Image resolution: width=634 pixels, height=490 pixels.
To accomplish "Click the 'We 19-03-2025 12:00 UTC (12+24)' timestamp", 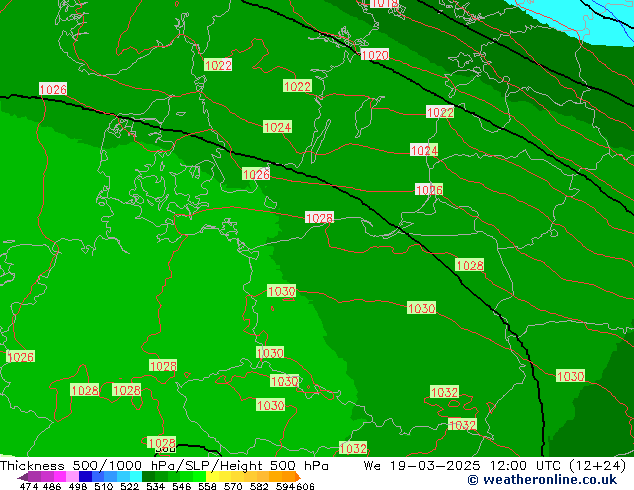I will click(x=495, y=466).
